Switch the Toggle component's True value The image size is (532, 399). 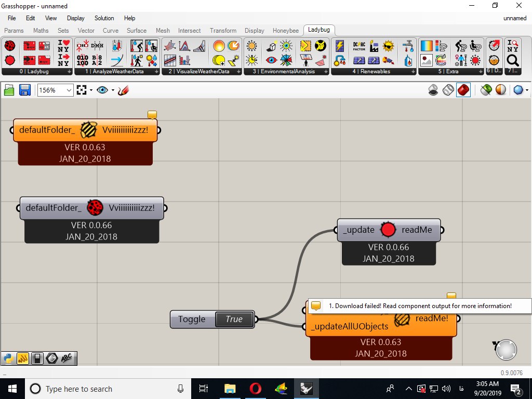pos(234,320)
